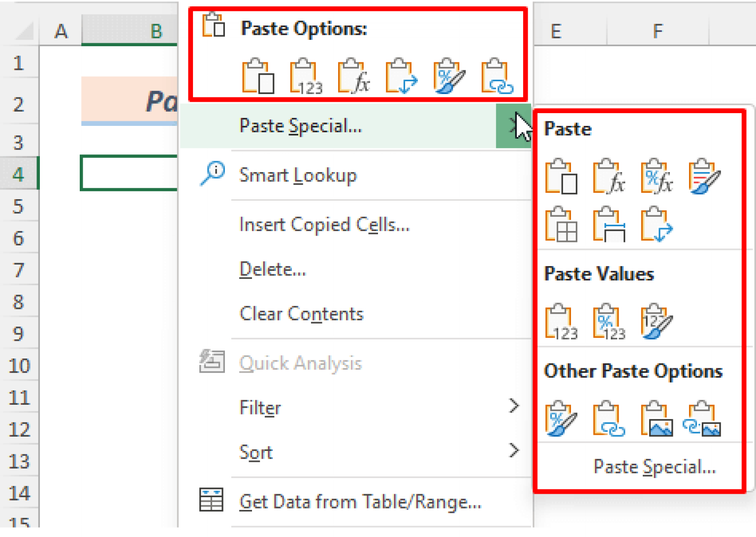Click Values (123) icon under Paste Values
The width and height of the screenshot is (756, 537).
[561, 322]
